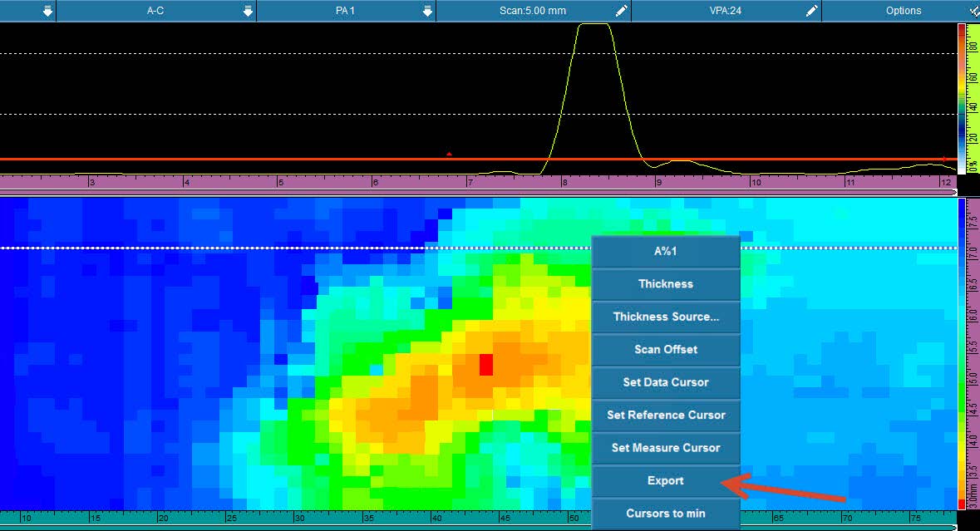980x531 pixels.
Task: Select Export from the context menu
Action: [665, 480]
